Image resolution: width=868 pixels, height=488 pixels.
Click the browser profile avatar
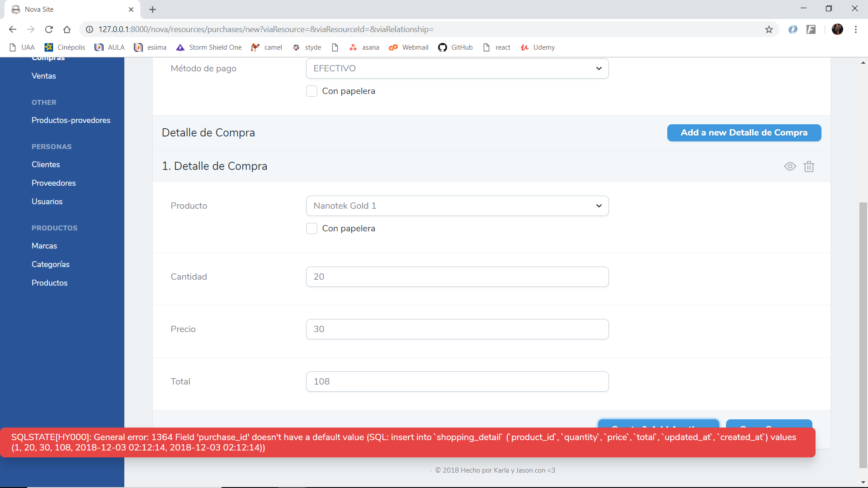pyautogui.click(x=837, y=29)
